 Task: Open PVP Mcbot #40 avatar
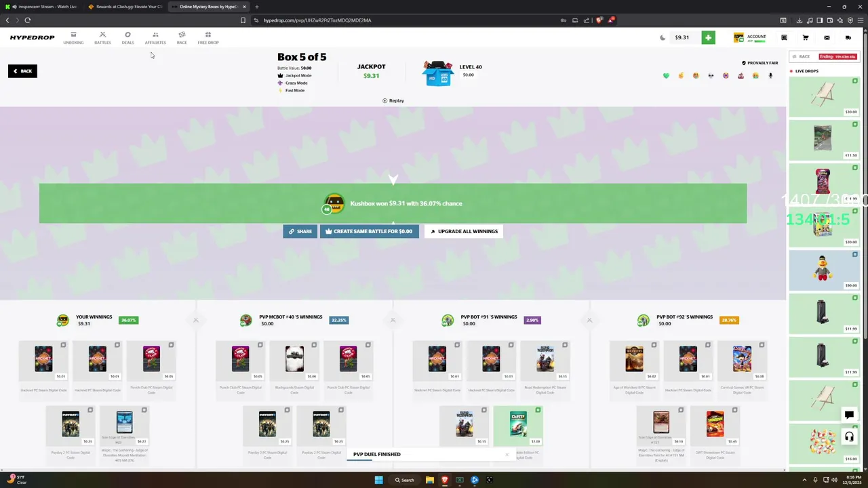click(246, 320)
